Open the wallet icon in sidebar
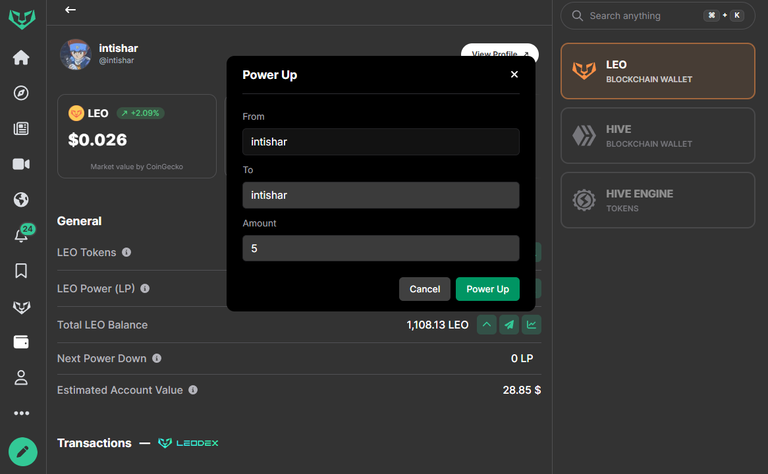The width and height of the screenshot is (768, 474). coord(21,342)
